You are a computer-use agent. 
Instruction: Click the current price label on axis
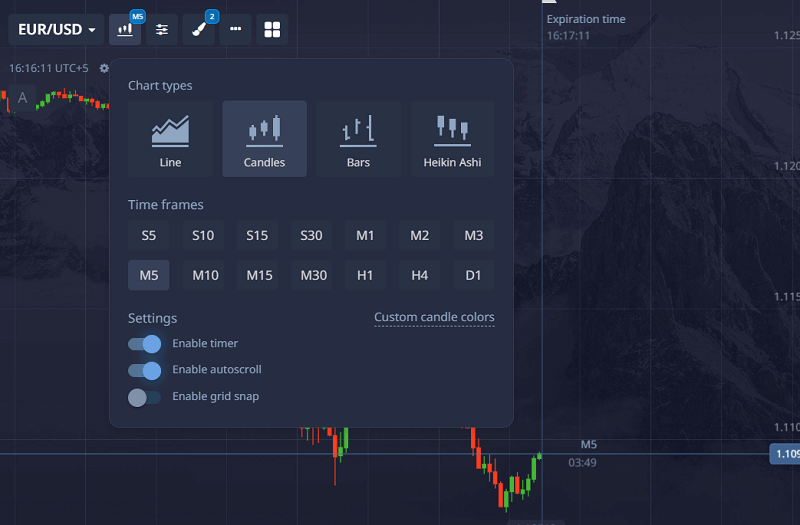pos(785,454)
